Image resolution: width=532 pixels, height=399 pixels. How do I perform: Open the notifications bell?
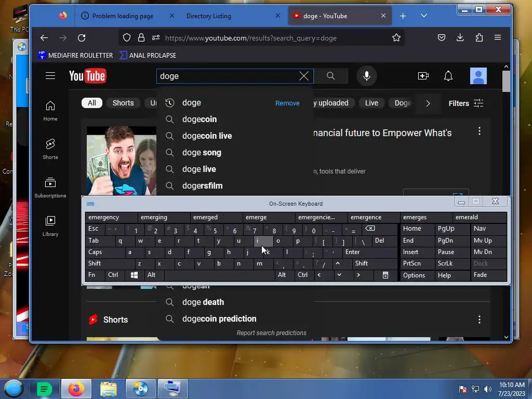point(448,76)
